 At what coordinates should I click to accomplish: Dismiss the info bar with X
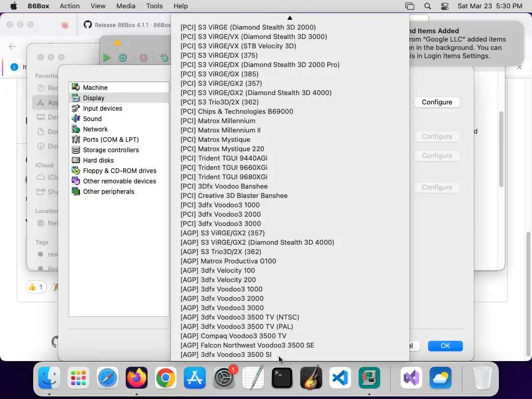pyautogui.click(x=520, y=67)
